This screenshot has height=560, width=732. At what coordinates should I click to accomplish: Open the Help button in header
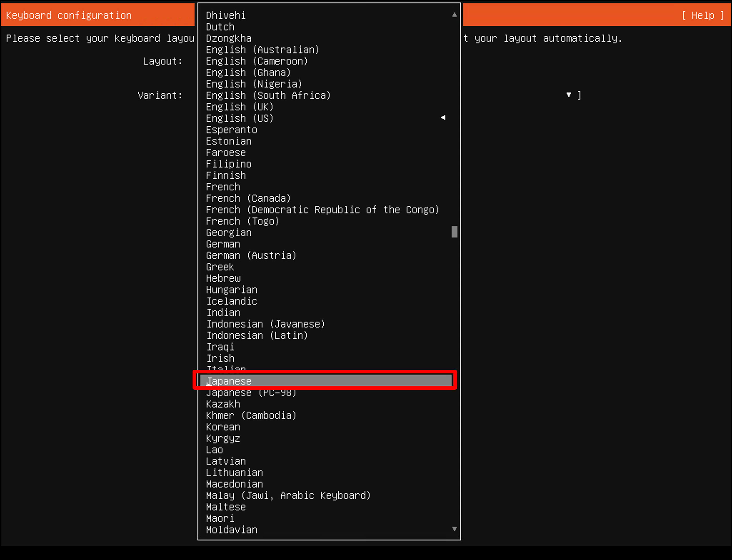point(703,15)
